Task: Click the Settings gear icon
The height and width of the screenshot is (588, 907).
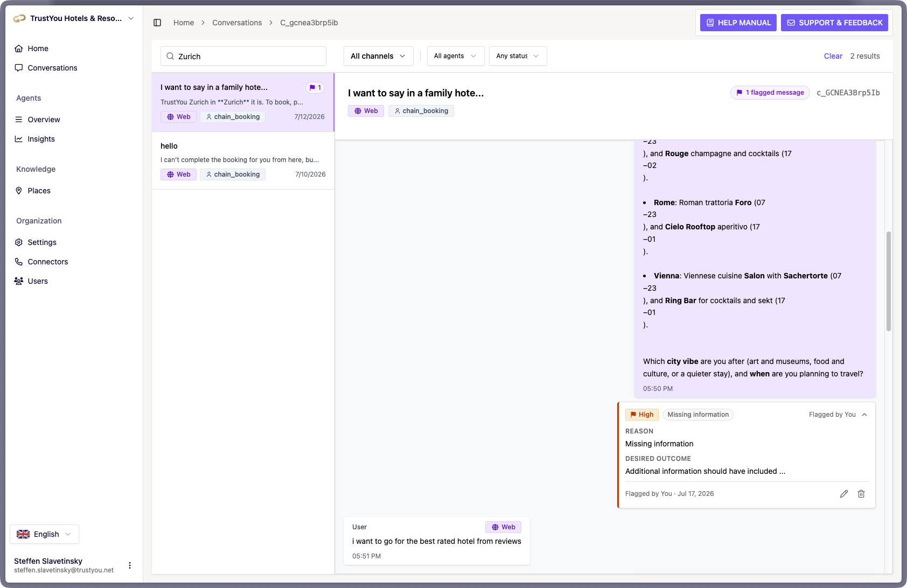Action: coord(19,242)
